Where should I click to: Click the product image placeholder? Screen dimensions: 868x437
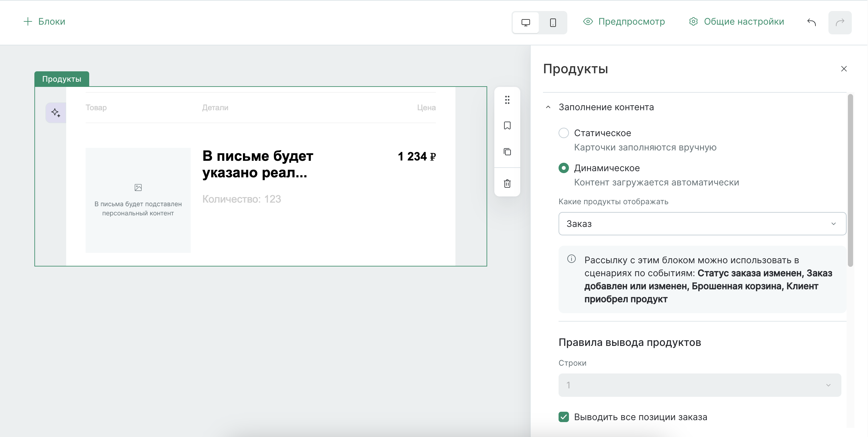(138, 200)
